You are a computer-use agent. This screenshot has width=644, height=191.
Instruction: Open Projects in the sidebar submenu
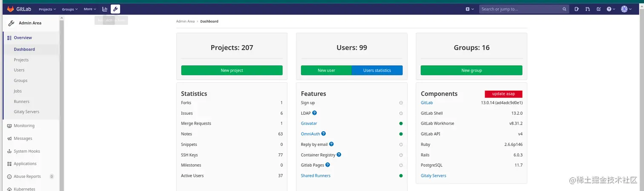click(21, 60)
